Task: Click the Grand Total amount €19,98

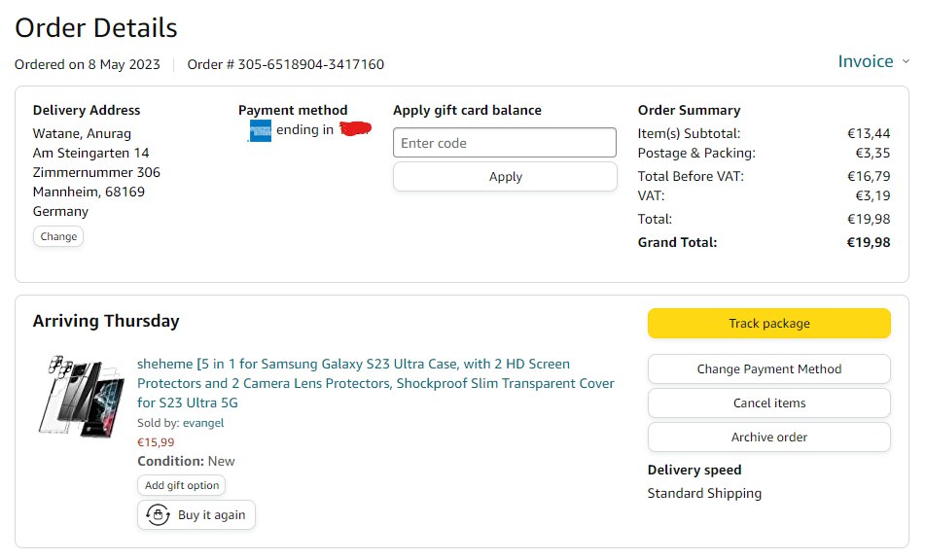Action: pyautogui.click(x=868, y=242)
